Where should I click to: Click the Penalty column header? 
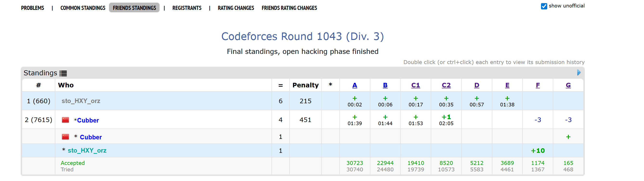click(305, 85)
